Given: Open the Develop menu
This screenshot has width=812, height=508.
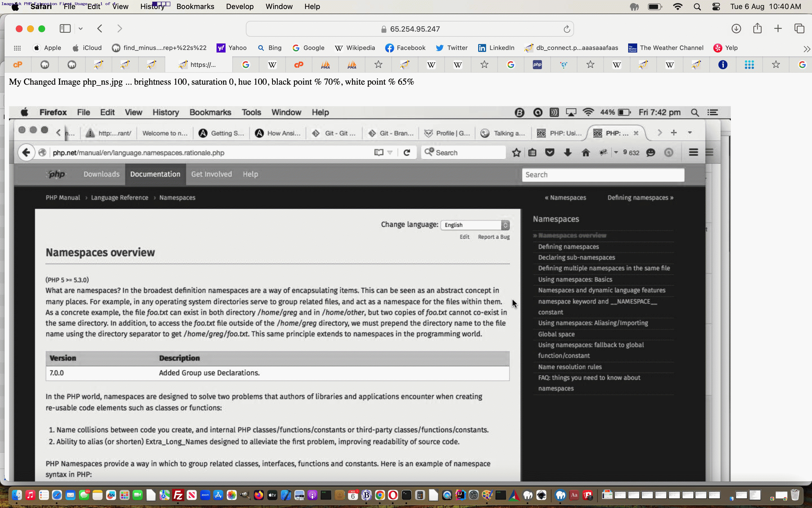Looking at the screenshot, I should [240, 6].
